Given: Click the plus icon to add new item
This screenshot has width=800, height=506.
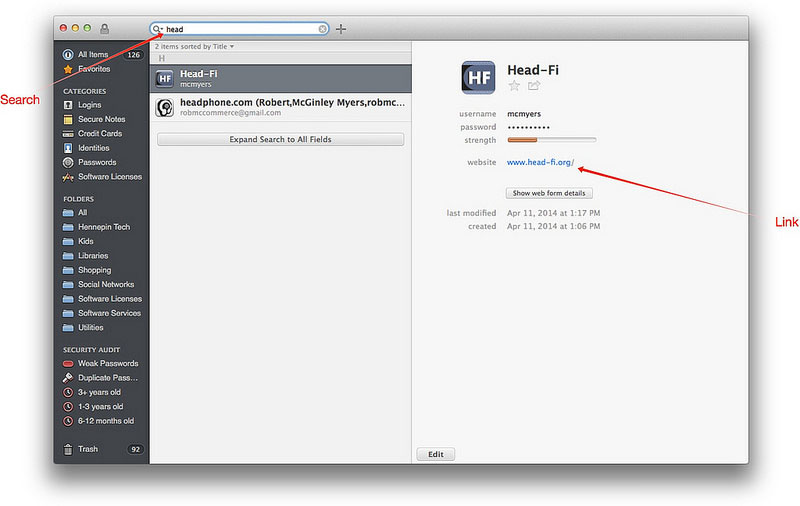Looking at the screenshot, I should (341, 29).
